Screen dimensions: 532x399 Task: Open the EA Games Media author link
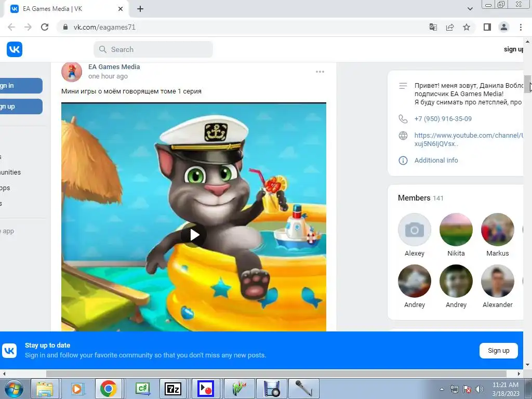(x=114, y=67)
